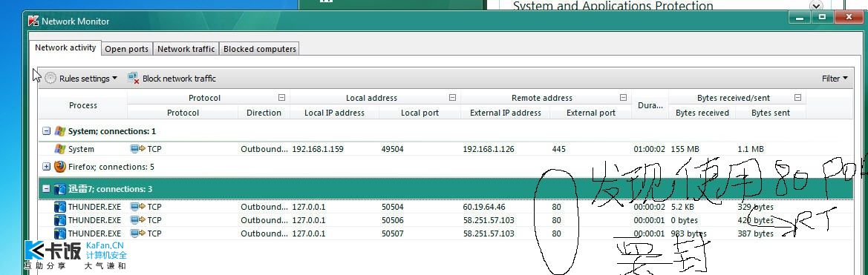Click the Firefox icon in process list
This screenshot has height=275, width=868.
(x=60, y=167)
